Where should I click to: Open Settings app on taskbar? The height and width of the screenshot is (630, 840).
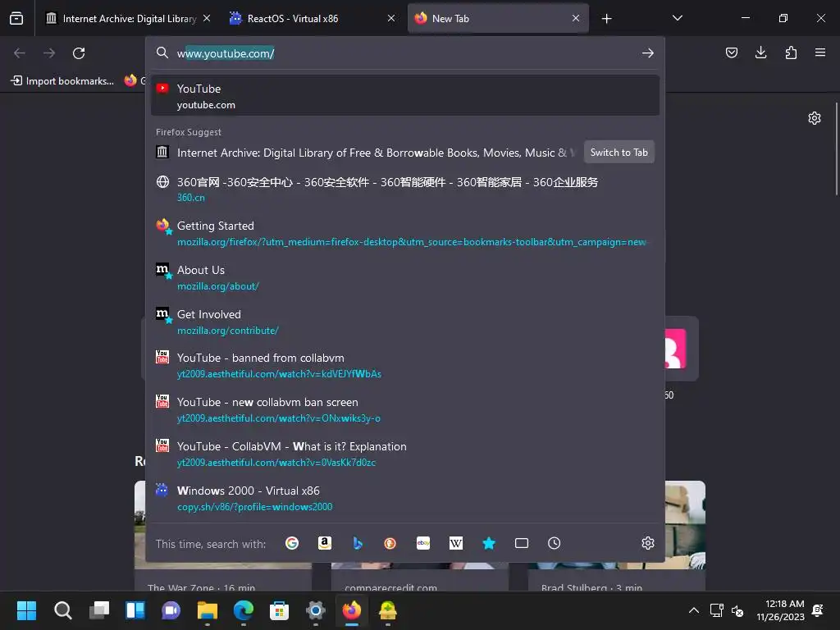316,610
